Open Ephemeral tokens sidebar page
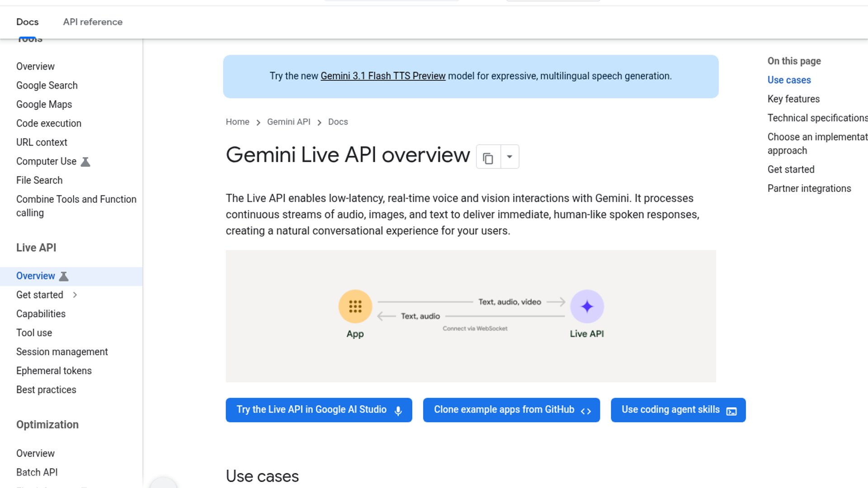 pos(54,371)
